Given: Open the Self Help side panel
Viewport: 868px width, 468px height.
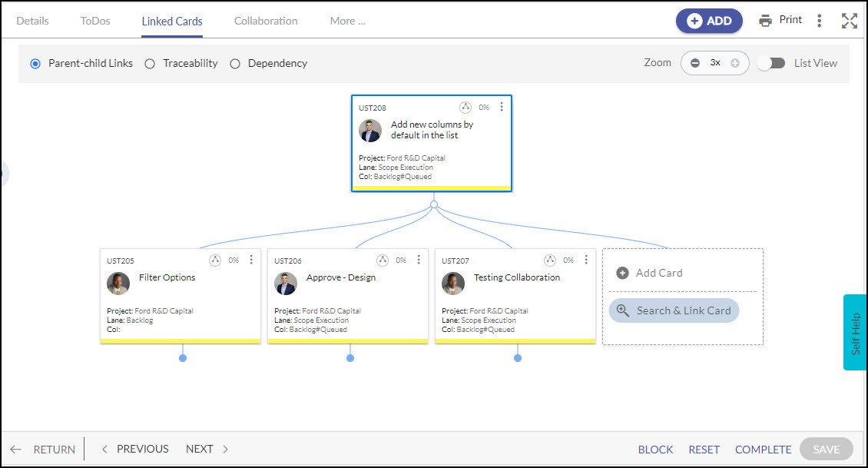Looking at the screenshot, I should coord(855,333).
